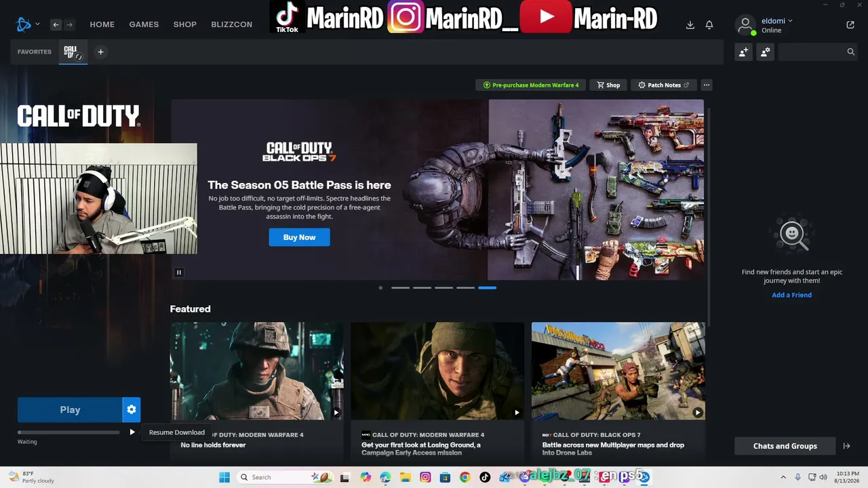The height and width of the screenshot is (488, 868).
Task: Click 'Get your first look at Losing Ground' title
Action: tap(421, 449)
